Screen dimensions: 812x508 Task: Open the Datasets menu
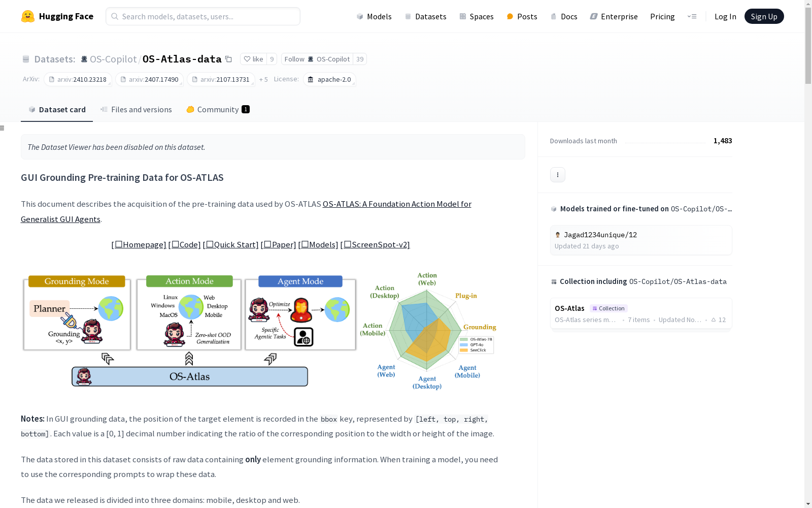click(425, 16)
